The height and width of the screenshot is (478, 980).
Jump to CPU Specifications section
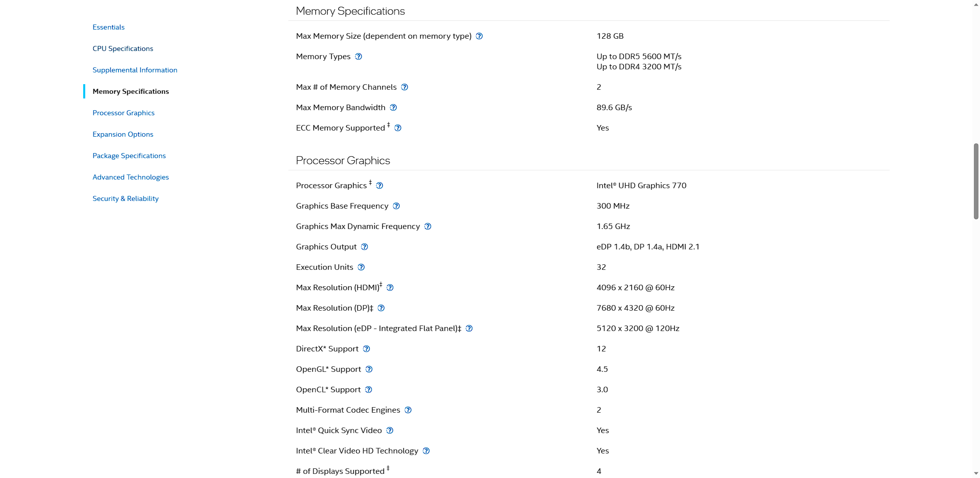(123, 48)
